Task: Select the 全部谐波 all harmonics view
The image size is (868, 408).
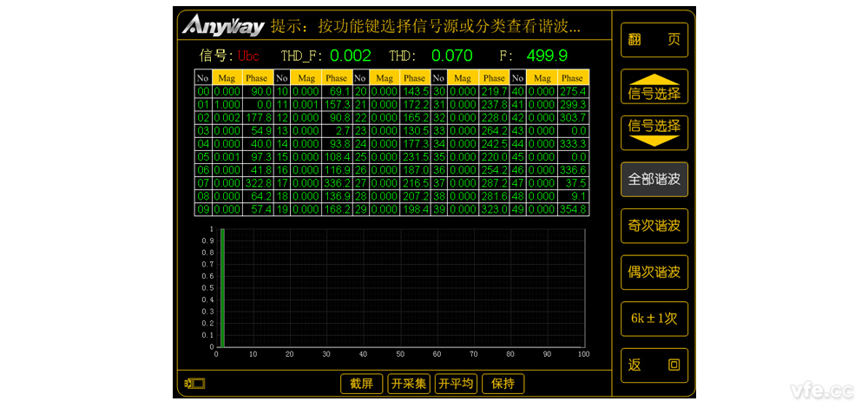Action: point(654,180)
